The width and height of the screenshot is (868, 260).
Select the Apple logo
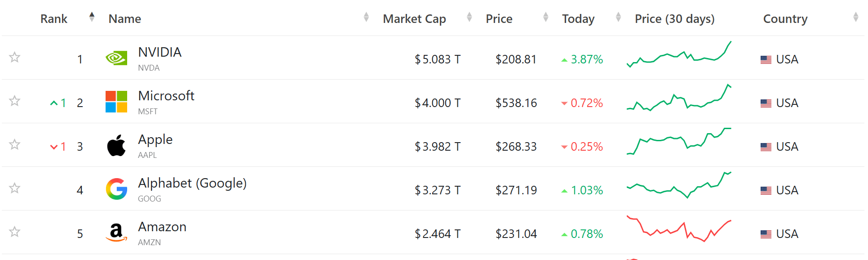[x=116, y=145]
